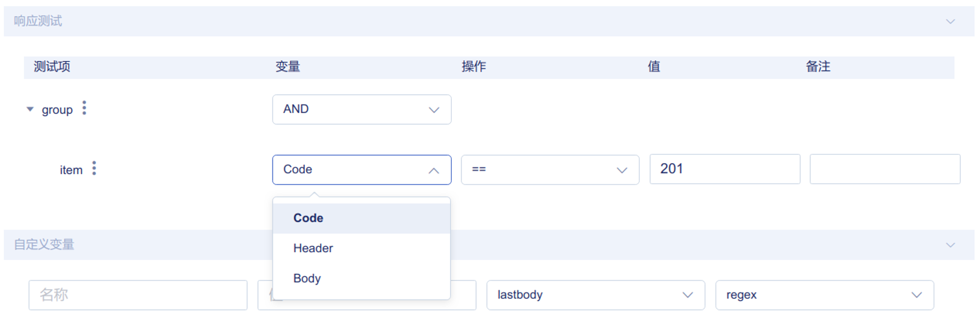The height and width of the screenshot is (311, 980).
Task: Click the value field containing 201
Action: [x=725, y=169]
